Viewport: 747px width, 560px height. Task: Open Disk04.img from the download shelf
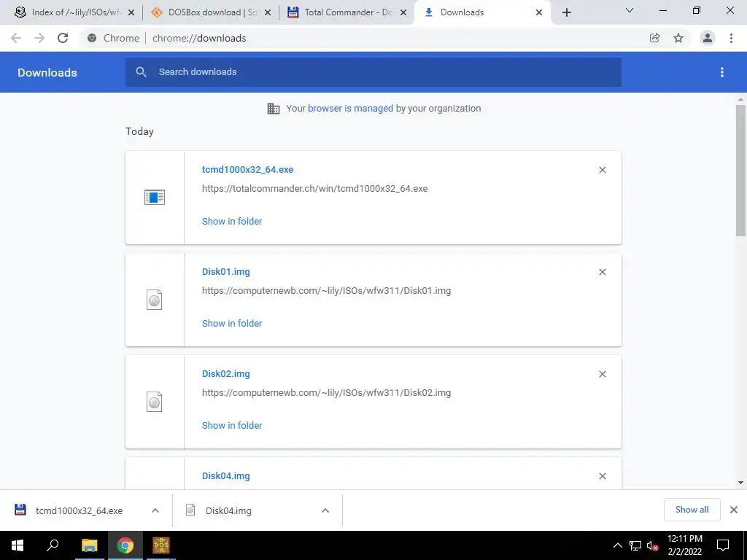pyautogui.click(x=228, y=510)
